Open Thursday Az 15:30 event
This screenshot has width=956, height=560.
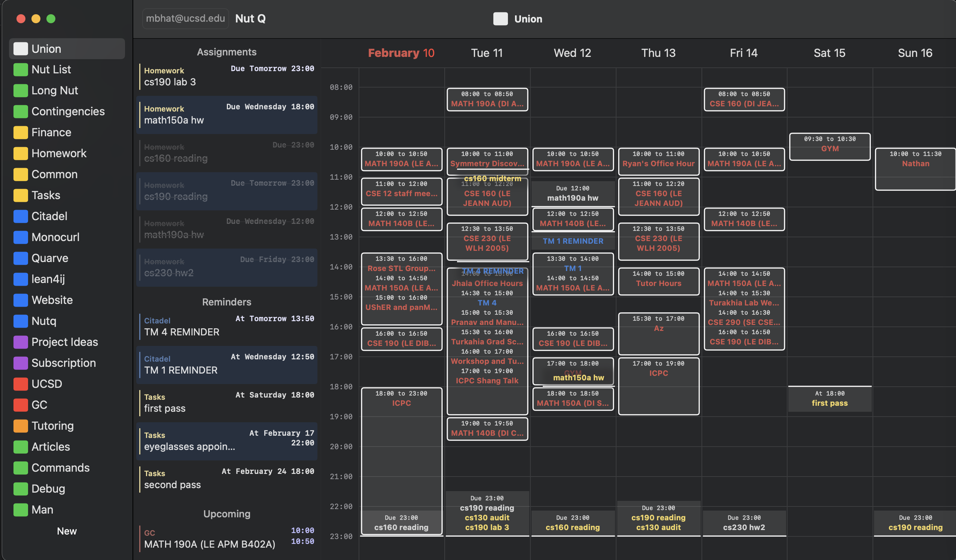coord(658,334)
